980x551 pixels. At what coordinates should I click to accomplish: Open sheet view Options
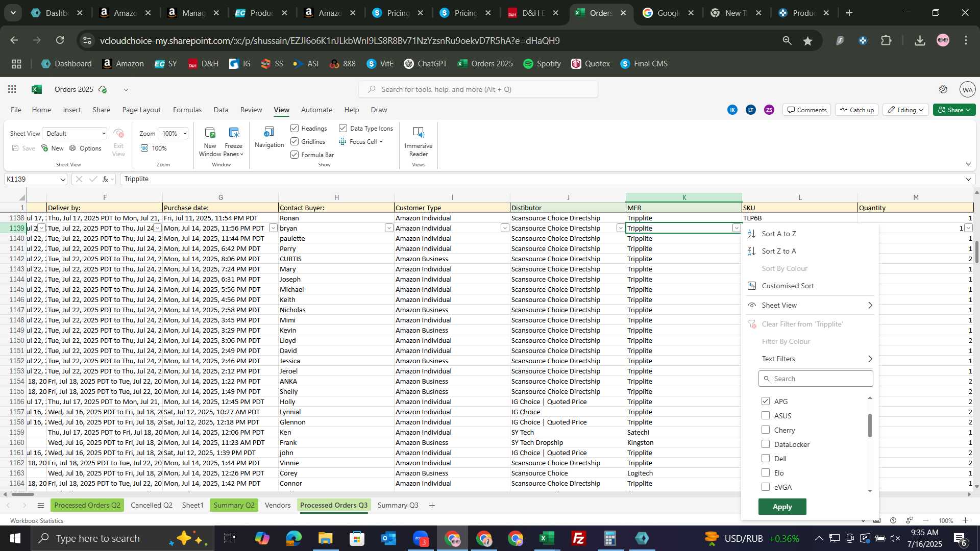pos(85,148)
